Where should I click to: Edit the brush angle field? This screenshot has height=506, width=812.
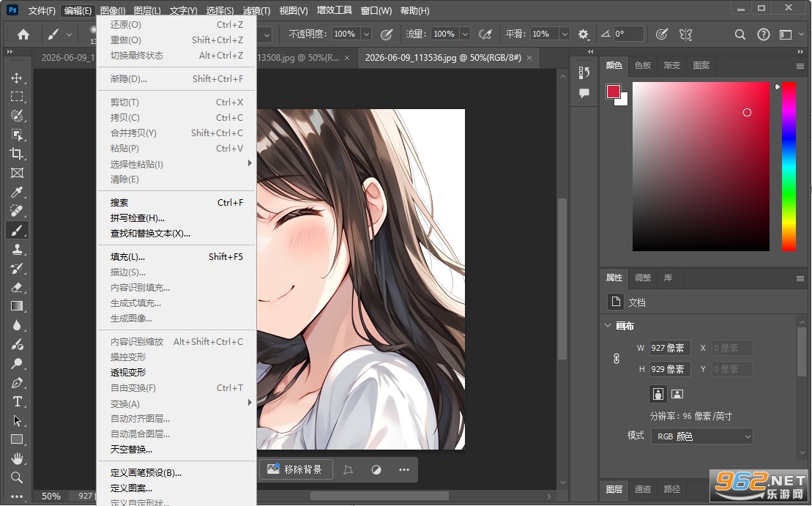(628, 34)
